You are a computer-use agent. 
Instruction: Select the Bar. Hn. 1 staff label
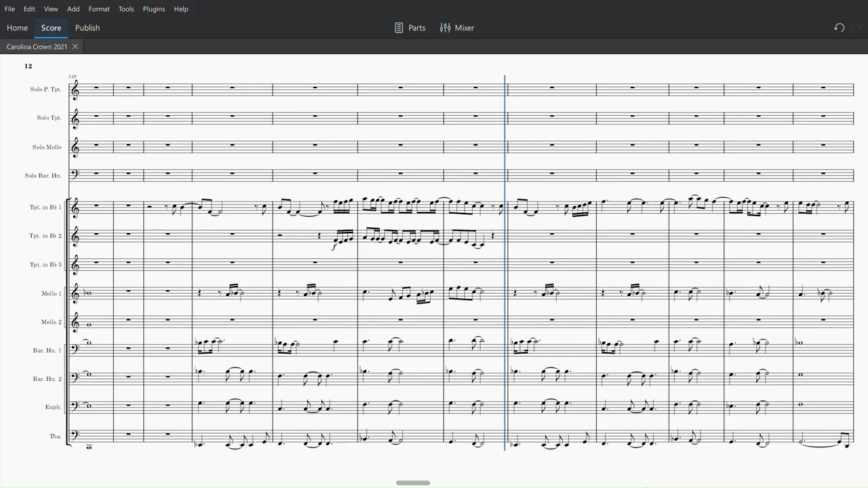[47, 350]
